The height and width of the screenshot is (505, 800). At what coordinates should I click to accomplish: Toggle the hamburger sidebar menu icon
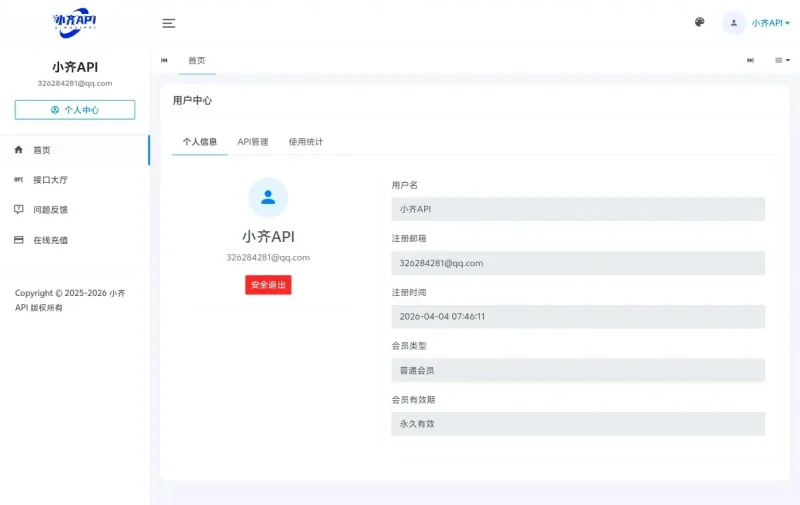coord(168,23)
